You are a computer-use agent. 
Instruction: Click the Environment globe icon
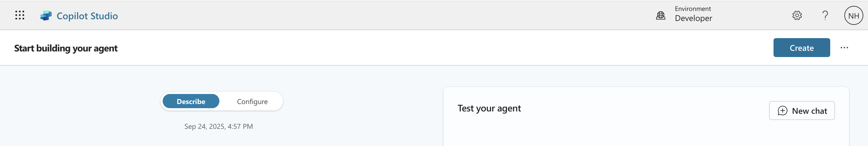(x=660, y=15)
